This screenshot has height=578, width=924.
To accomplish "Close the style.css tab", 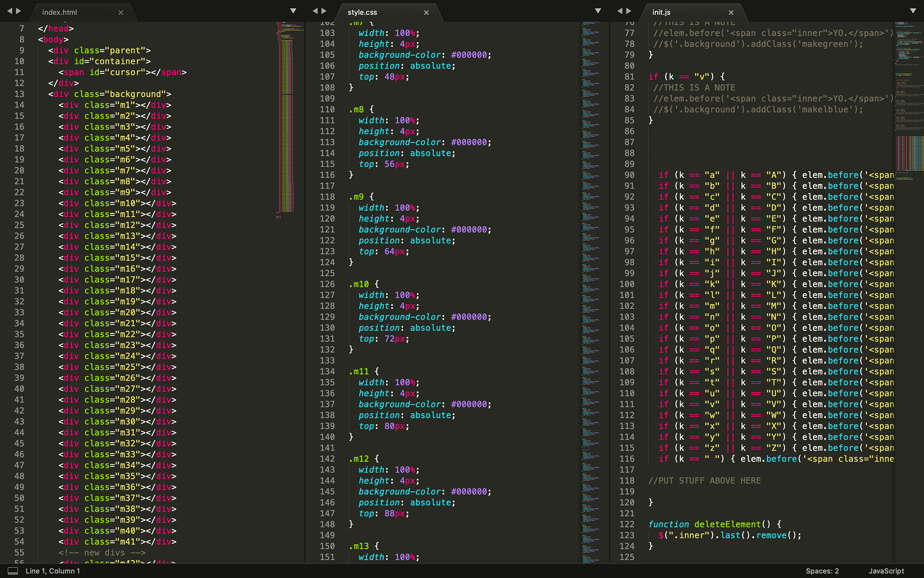I will pyautogui.click(x=426, y=13).
